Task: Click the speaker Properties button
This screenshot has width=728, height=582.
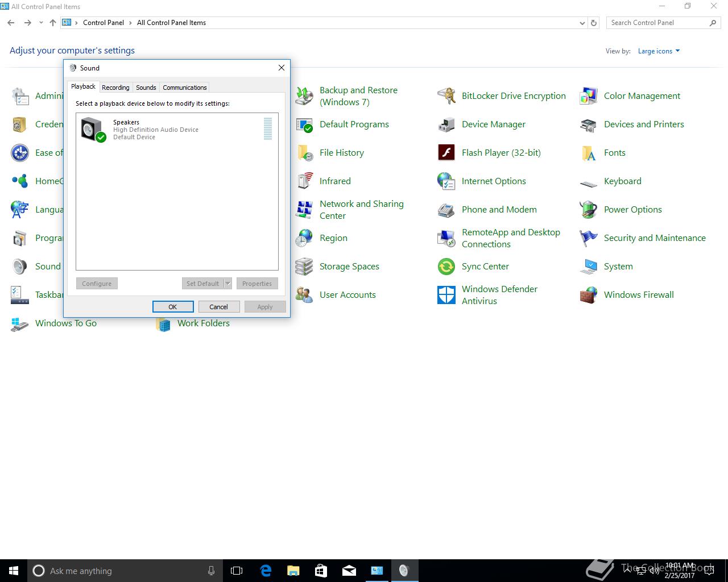Action: click(257, 284)
